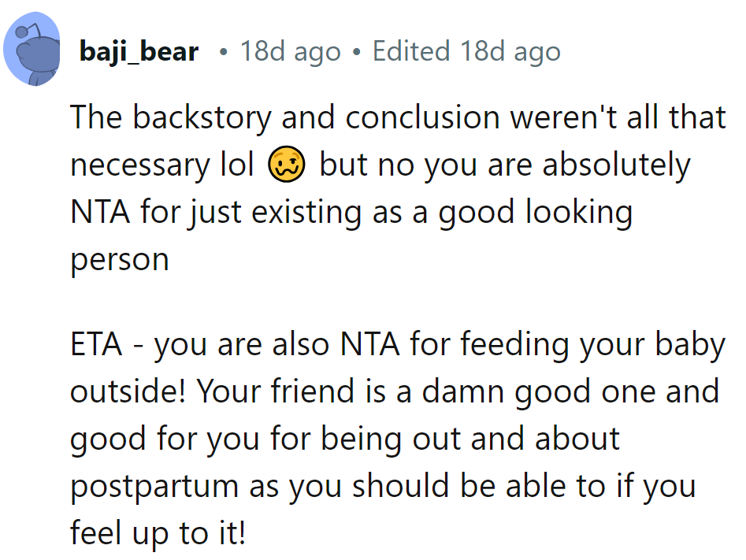Click the final words "feel up to it!"
This screenshot has height=560, width=746.
click(x=158, y=533)
